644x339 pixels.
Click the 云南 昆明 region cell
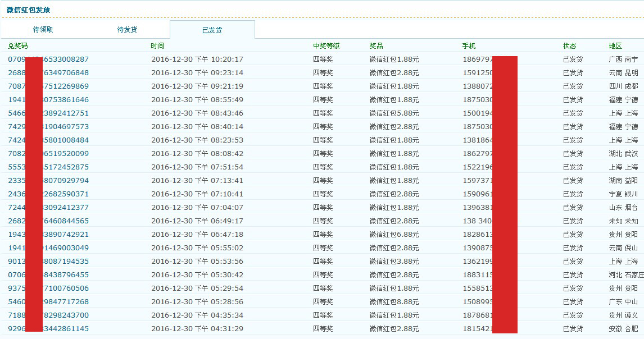[x=623, y=72]
